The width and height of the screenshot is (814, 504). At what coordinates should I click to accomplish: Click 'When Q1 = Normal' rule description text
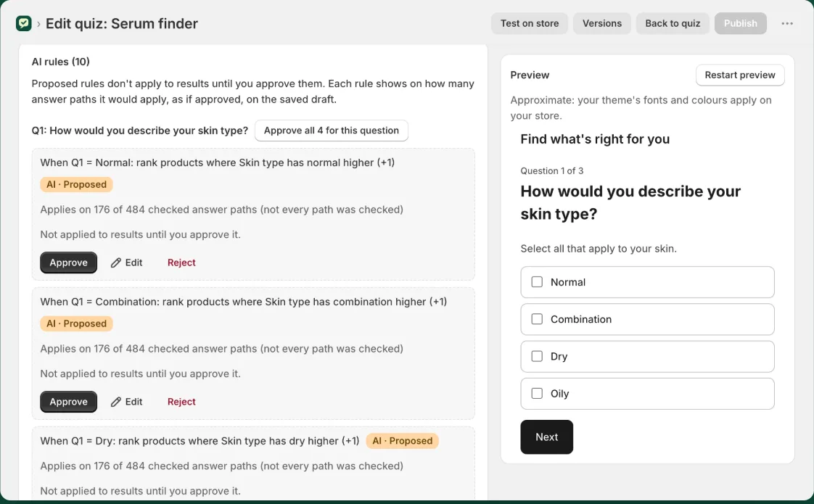tap(217, 162)
